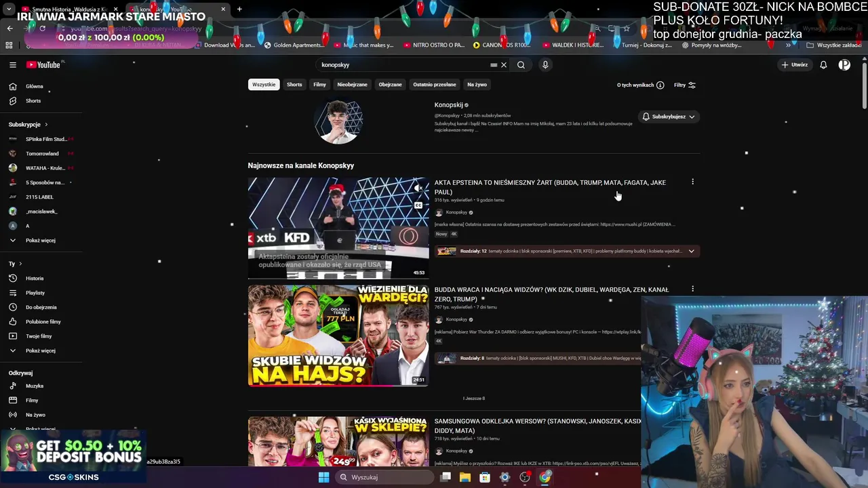This screenshot has width=868, height=488.
Task: Open Do obejrzenia watch later list
Action: pyautogui.click(x=41, y=307)
